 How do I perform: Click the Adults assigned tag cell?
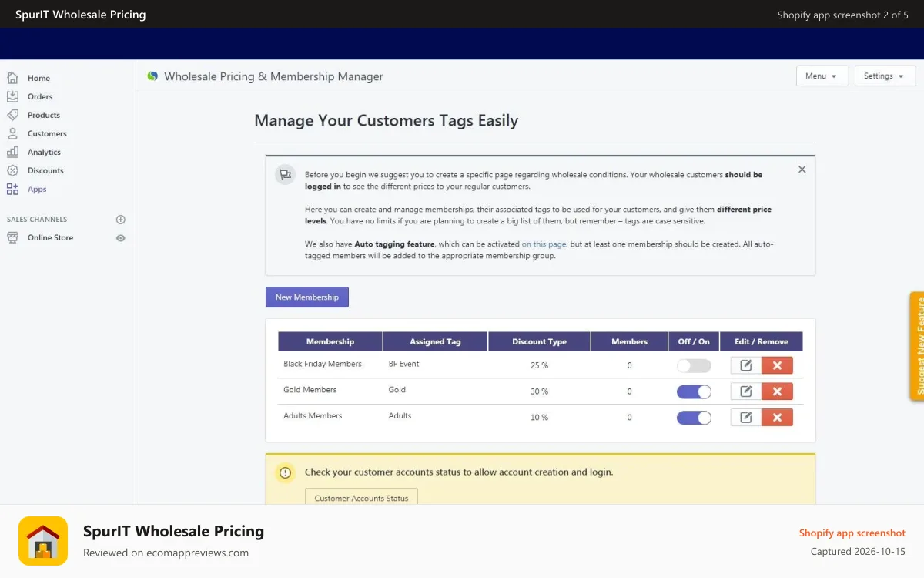point(400,415)
